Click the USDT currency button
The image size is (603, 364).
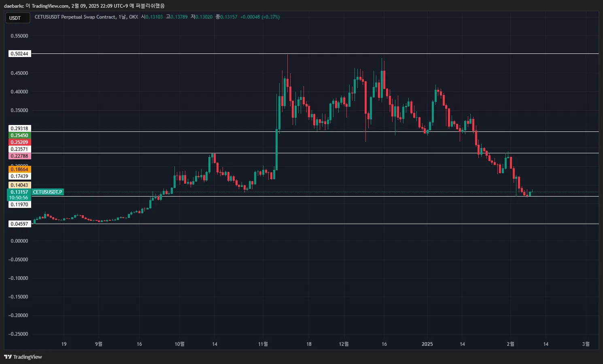pyautogui.click(x=17, y=18)
